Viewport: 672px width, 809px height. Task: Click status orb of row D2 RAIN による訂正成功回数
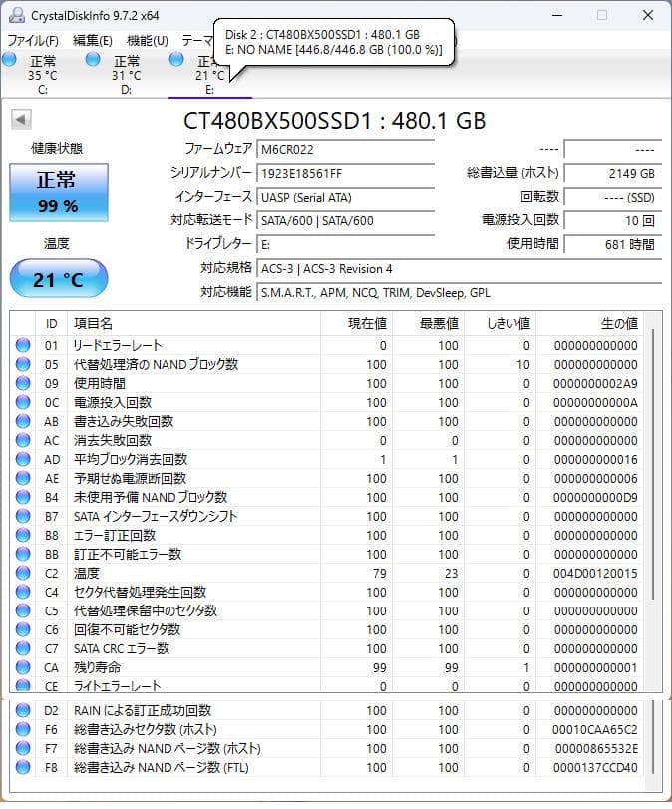pyautogui.click(x=23, y=710)
